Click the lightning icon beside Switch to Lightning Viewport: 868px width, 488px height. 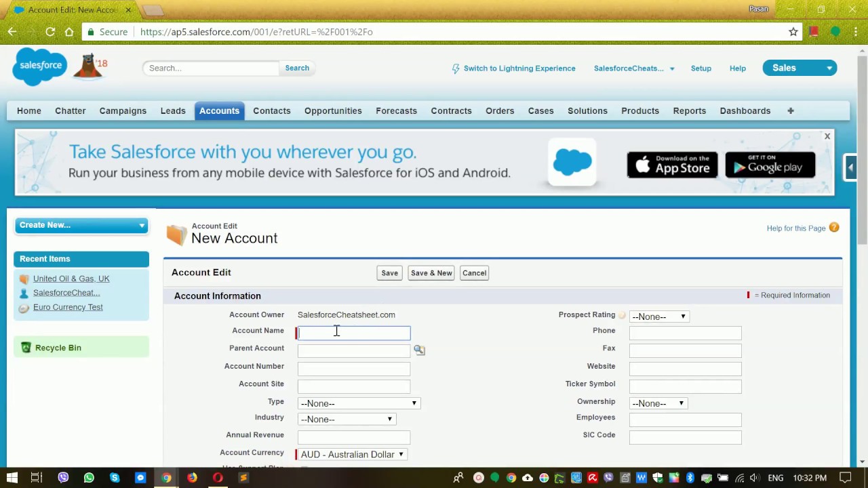[456, 68]
